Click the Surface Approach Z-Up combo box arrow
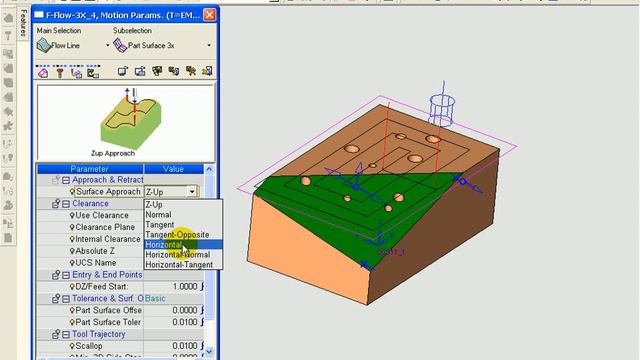The width and height of the screenshot is (640, 360). pos(192,191)
